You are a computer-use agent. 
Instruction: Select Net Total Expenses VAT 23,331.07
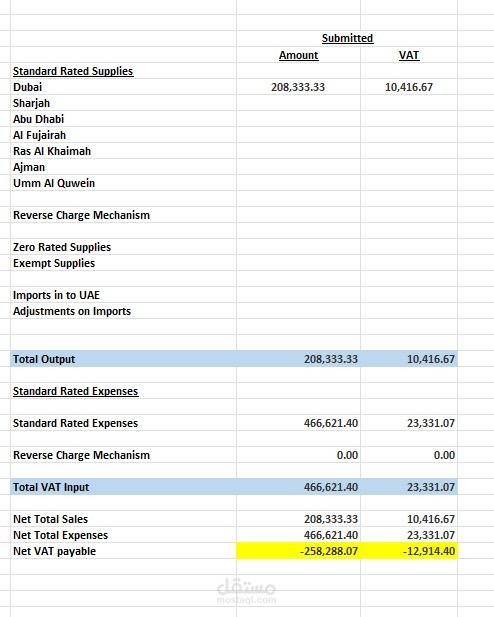[x=431, y=535]
